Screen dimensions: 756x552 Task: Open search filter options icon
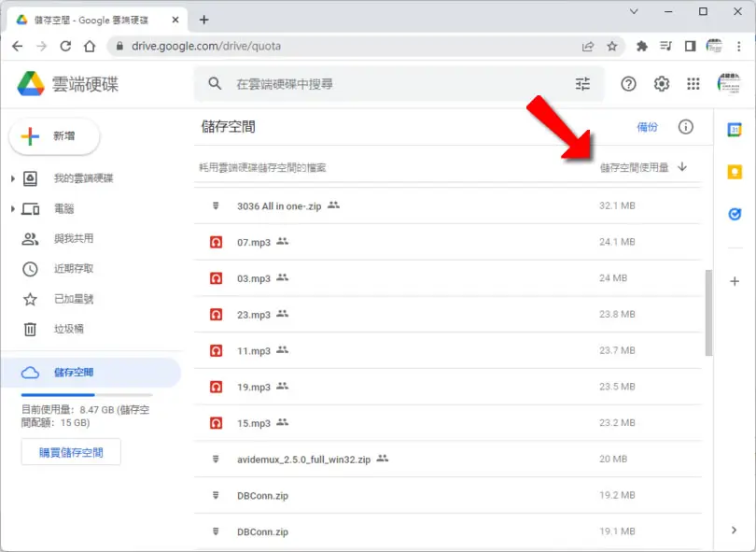pyautogui.click(x=582, y=84)
